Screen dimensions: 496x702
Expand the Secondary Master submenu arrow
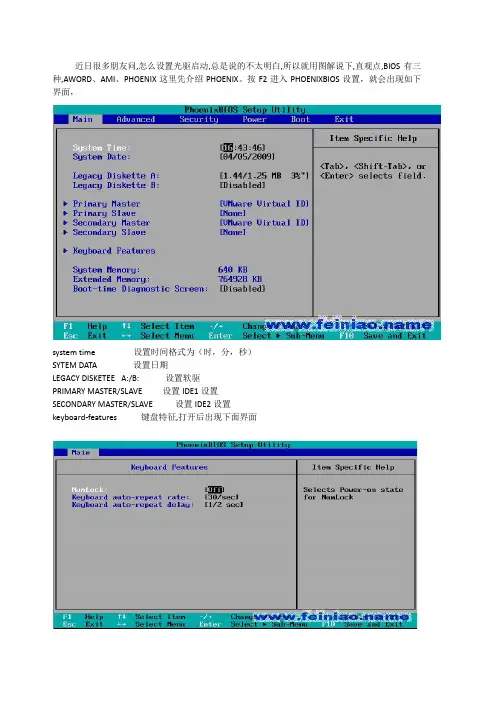pos(65,223)
